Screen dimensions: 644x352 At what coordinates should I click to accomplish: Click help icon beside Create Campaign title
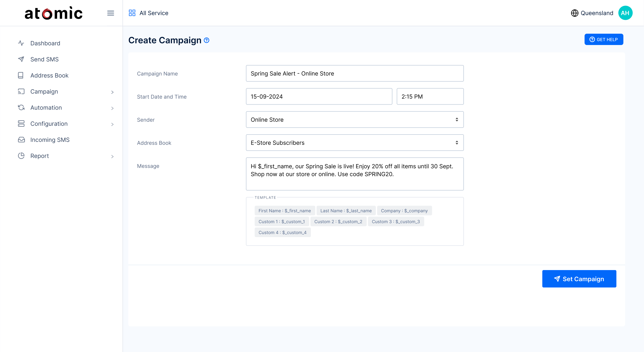[x=207, y=40]
